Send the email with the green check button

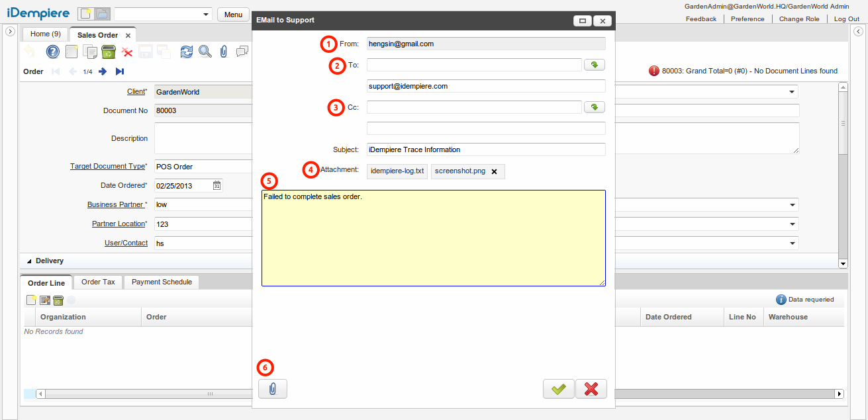[x=558, y=388]
